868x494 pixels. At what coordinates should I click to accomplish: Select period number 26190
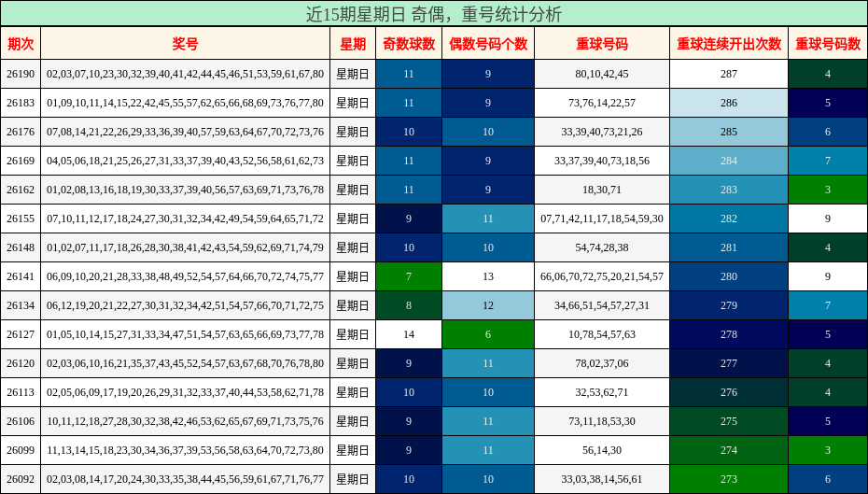pos(21,74)
